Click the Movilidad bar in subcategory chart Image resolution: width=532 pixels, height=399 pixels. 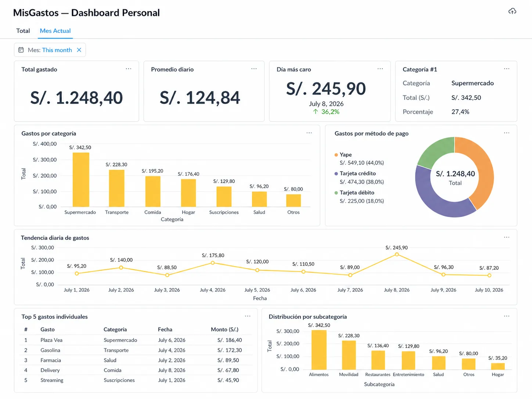click(349, 355)
